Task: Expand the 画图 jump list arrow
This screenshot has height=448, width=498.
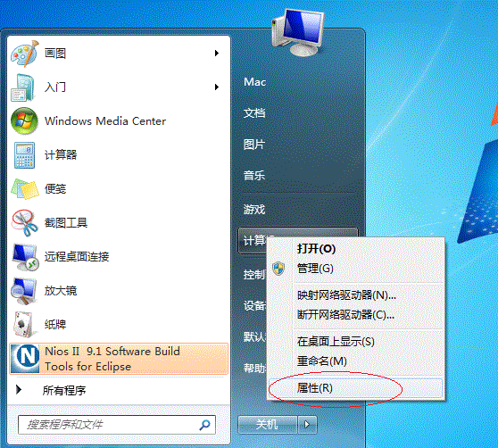Action: click(217, 53)
